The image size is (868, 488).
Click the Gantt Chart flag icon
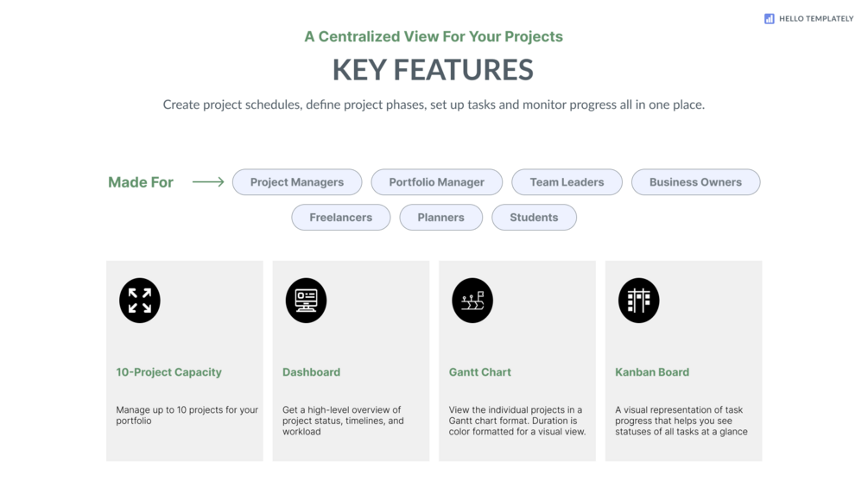click(x=472, y=301)
